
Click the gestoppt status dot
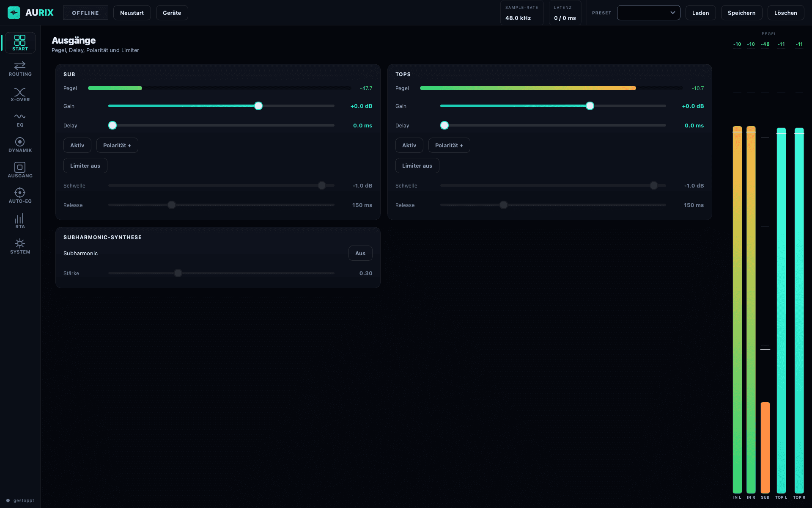(8, 500)
